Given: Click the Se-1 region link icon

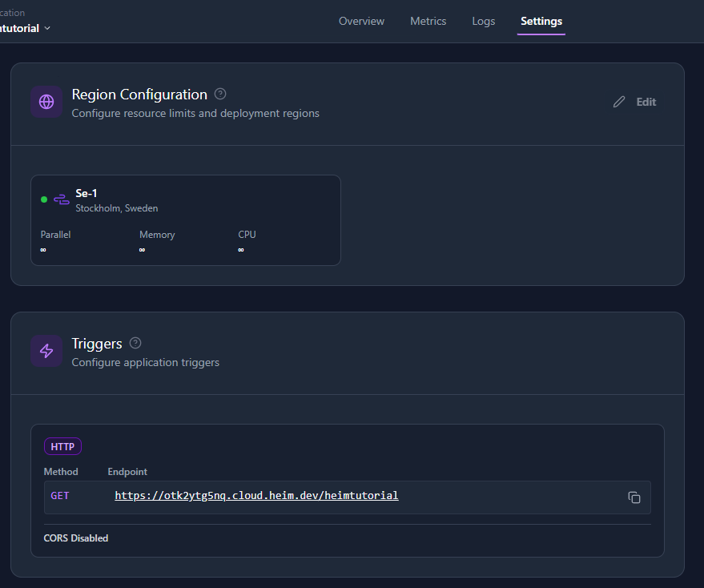Looking at the screenshot, I should 62,199.
